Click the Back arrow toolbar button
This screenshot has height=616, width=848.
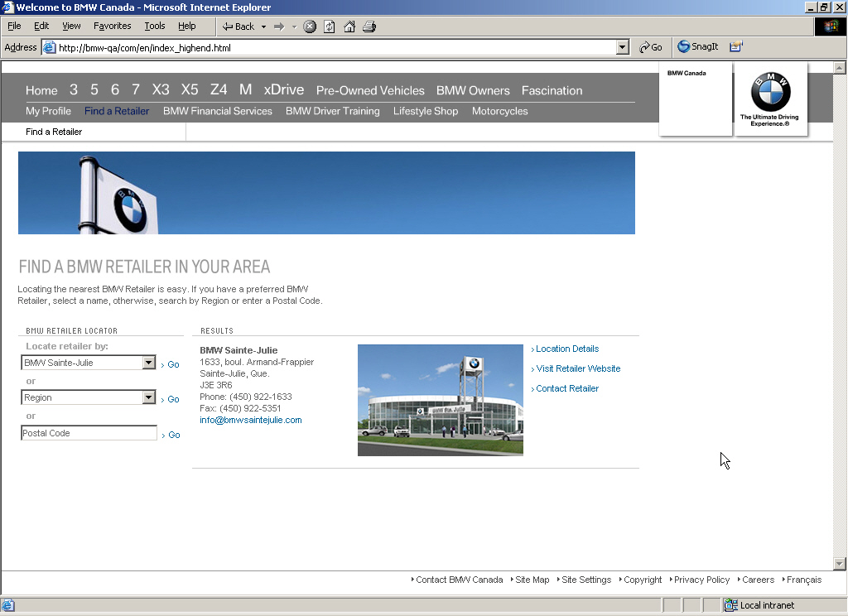coord(238,26)
